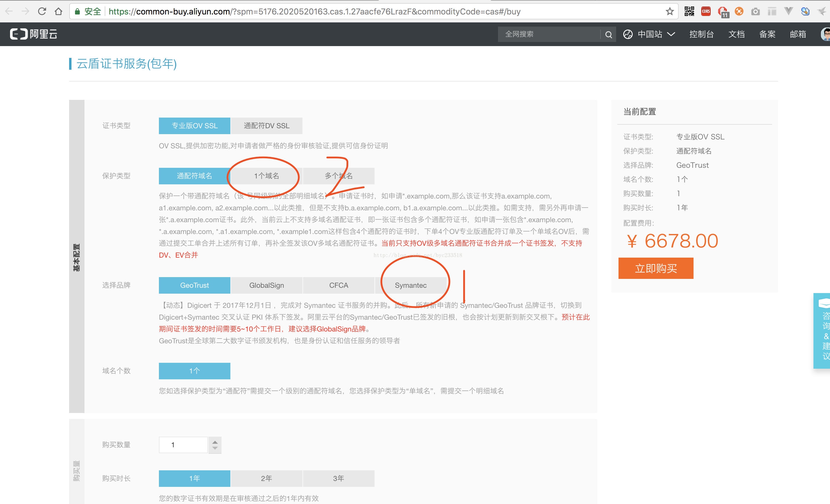Image resolution: width=830 pixels, height=504 pixels.
Task: Choose 1年 purchase duration
Action: pos(195,478)
